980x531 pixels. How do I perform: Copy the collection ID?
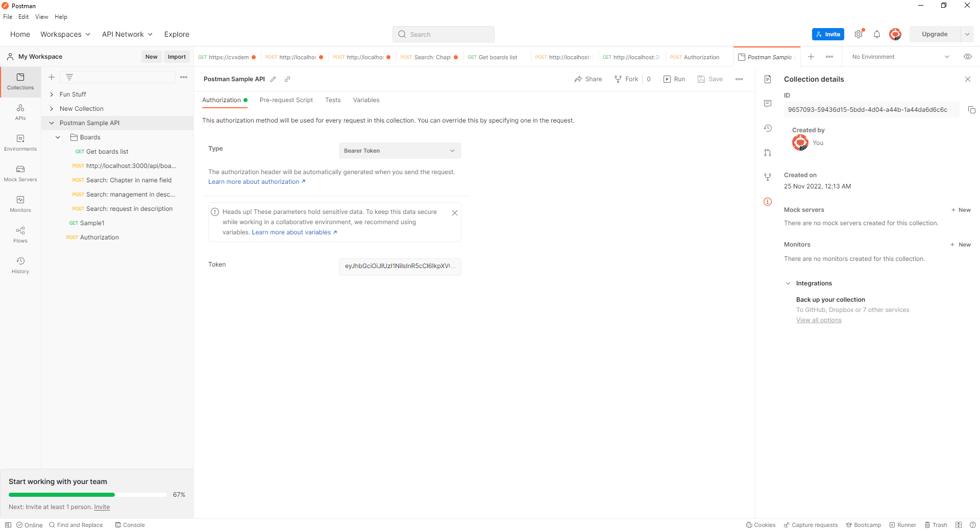[972, 110]
